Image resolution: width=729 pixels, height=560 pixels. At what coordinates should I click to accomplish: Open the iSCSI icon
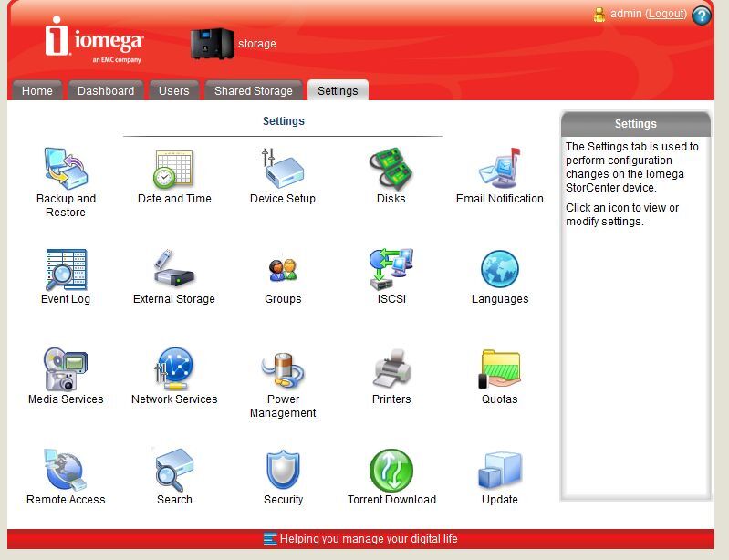[391, 269]
